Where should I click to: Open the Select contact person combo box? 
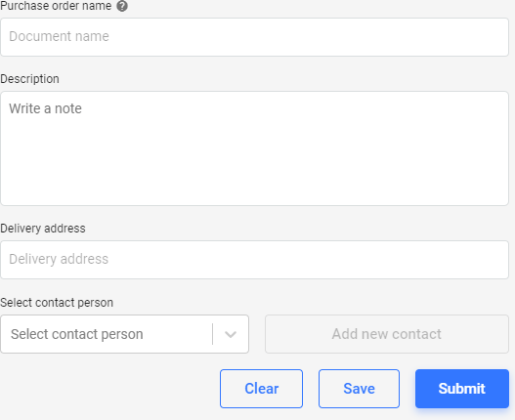click(124, 334)
